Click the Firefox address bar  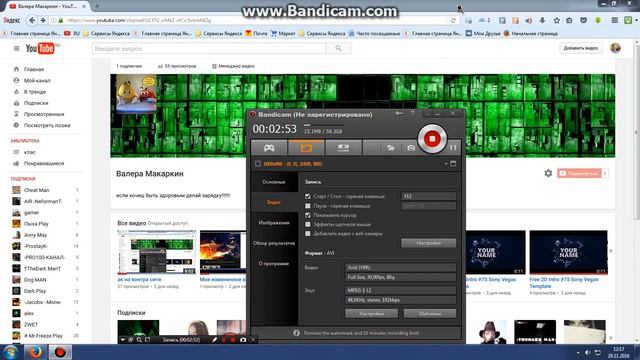coord(249,20)
